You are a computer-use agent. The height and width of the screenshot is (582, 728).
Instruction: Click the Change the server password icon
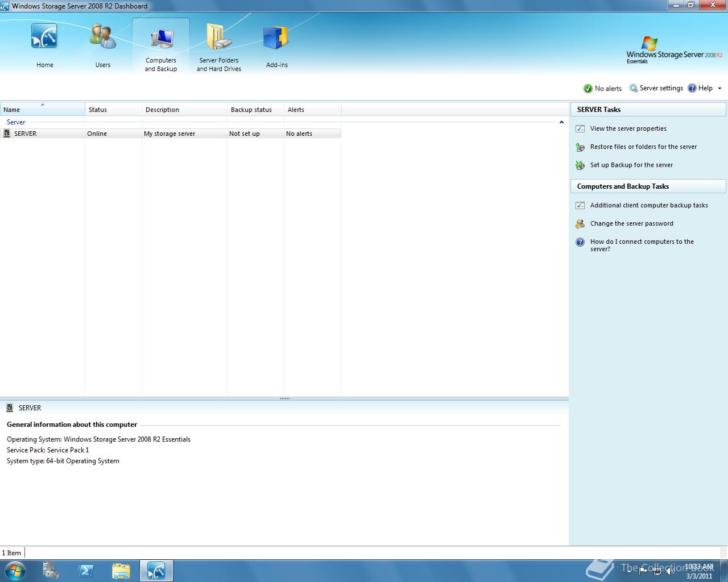coord(580,224)
